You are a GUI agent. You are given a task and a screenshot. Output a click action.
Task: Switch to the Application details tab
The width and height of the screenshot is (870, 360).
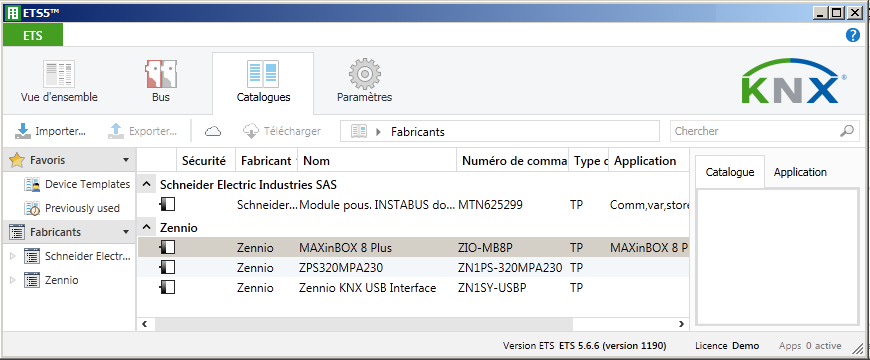click(x=800, y=172)
